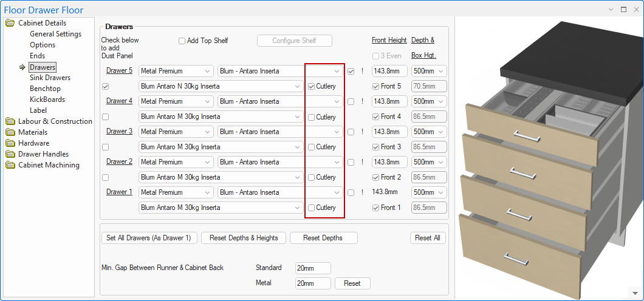Viewport: 644px width, 301px height.
Task: Select General Settings in the tree
Action: 55,34
